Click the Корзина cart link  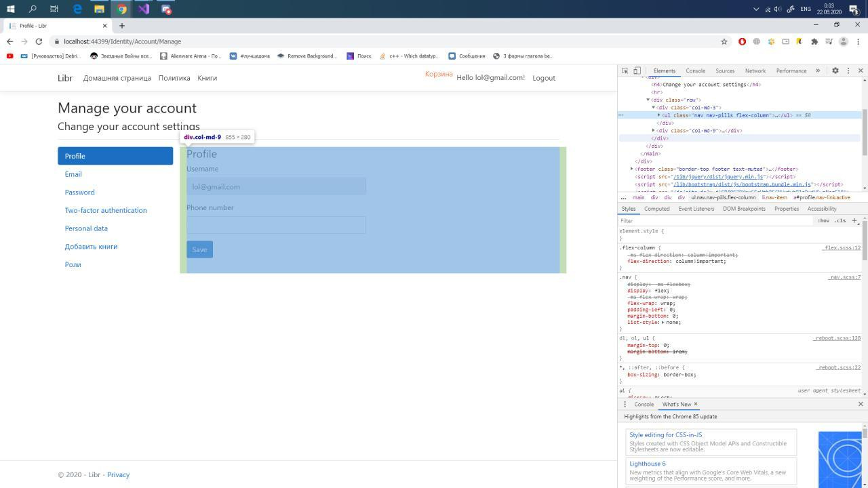point(439,74)
